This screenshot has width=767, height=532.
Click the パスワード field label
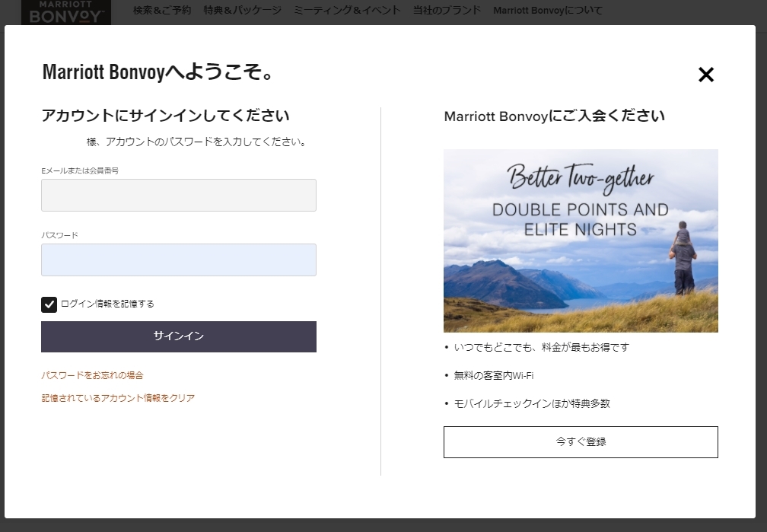pyautogui.click(x=59, y=235)
